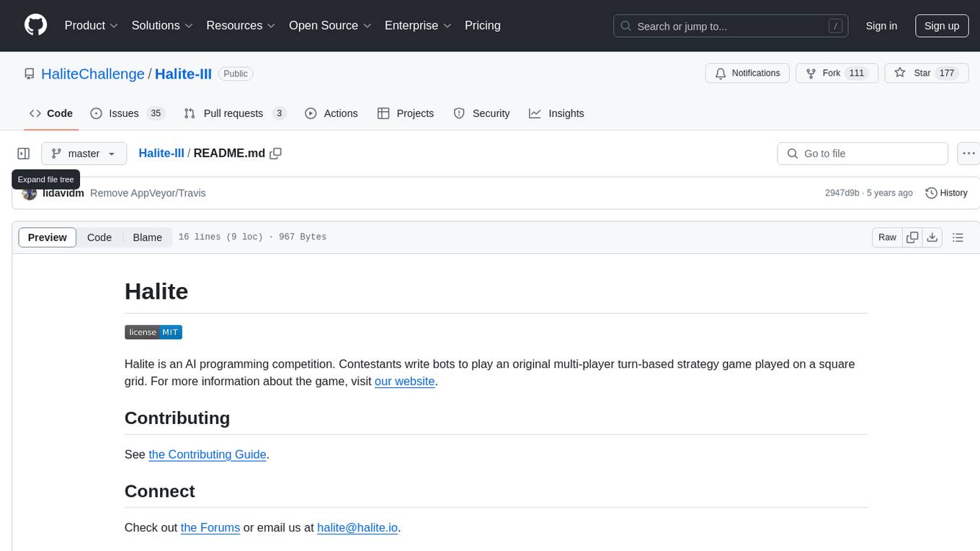Expand the Open Source menu

point(330,25)
